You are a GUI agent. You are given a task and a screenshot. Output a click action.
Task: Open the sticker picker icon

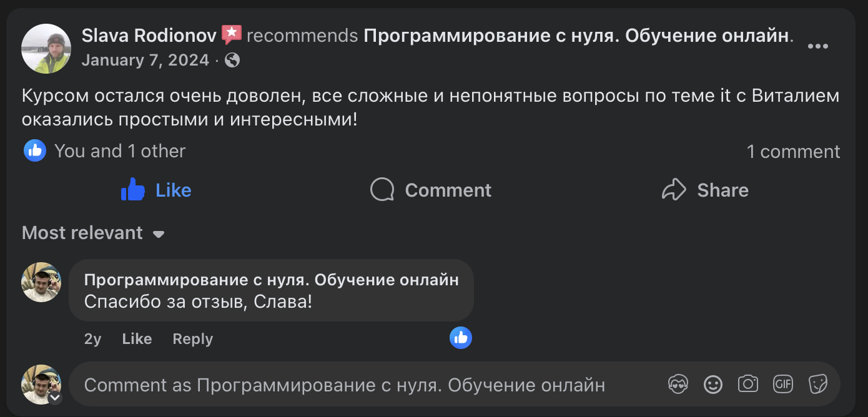[819, 385]
